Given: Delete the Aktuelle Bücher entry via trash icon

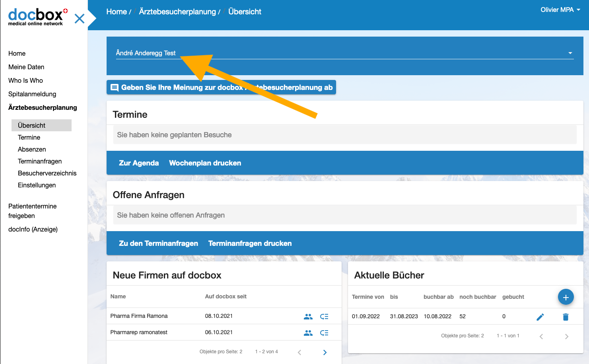Looking at the screenshot, I should pos(566,317).
